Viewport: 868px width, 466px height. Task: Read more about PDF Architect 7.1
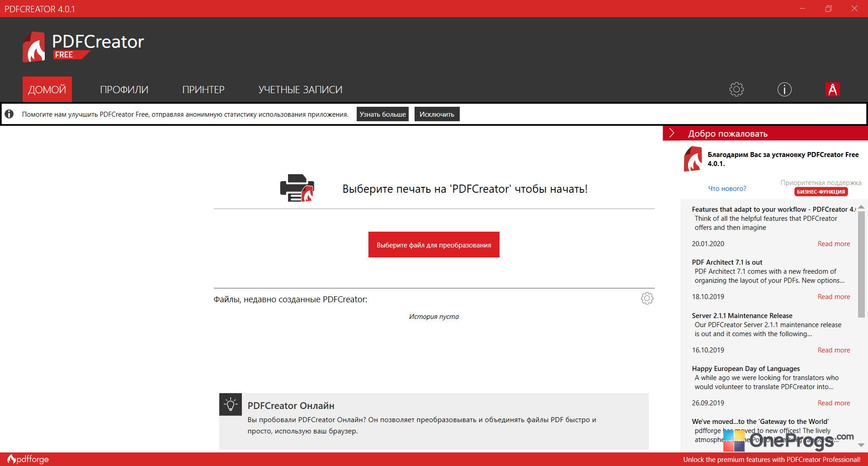point(834,297)
